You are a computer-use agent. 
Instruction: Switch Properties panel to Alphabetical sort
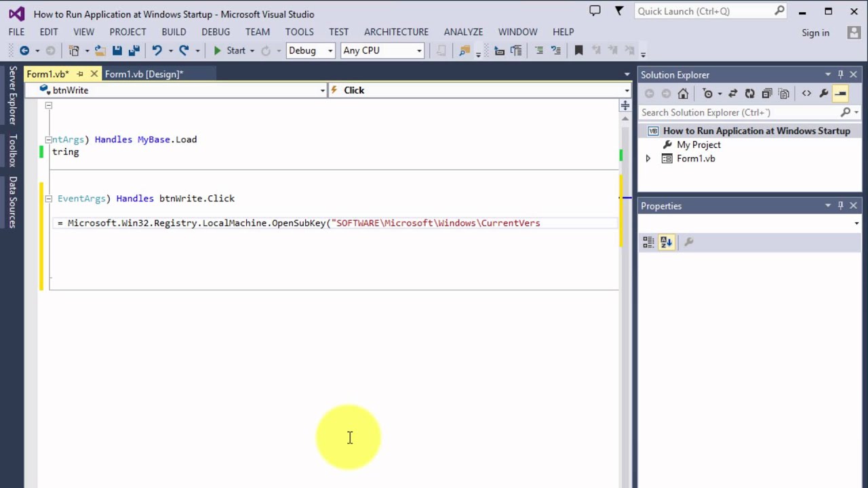point(666,242)
